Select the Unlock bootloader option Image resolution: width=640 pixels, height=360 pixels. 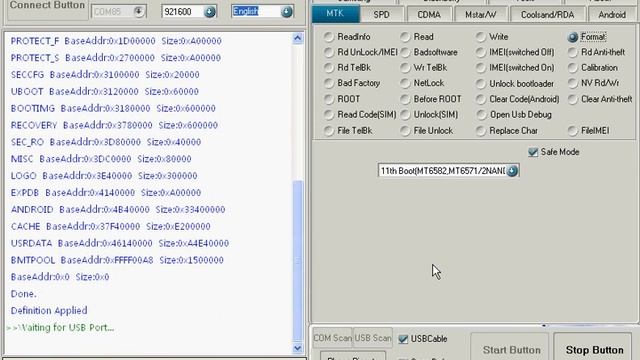(481, 84)
